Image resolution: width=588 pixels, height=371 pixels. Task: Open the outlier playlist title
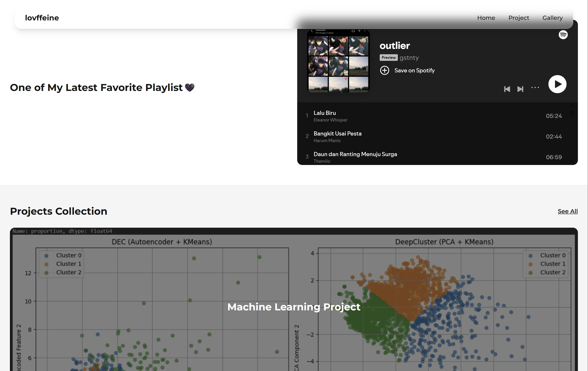pos(395,46)
